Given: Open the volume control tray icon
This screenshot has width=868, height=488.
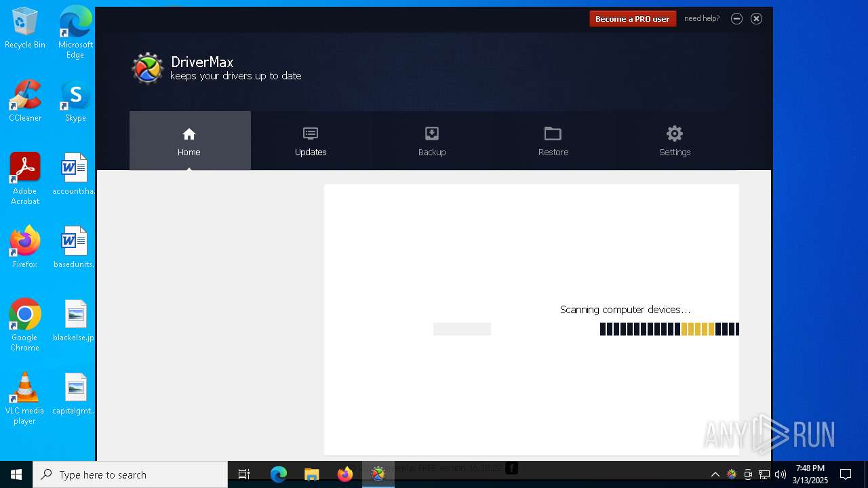Looking at the screenshot, I should click(x=781, y=474).
